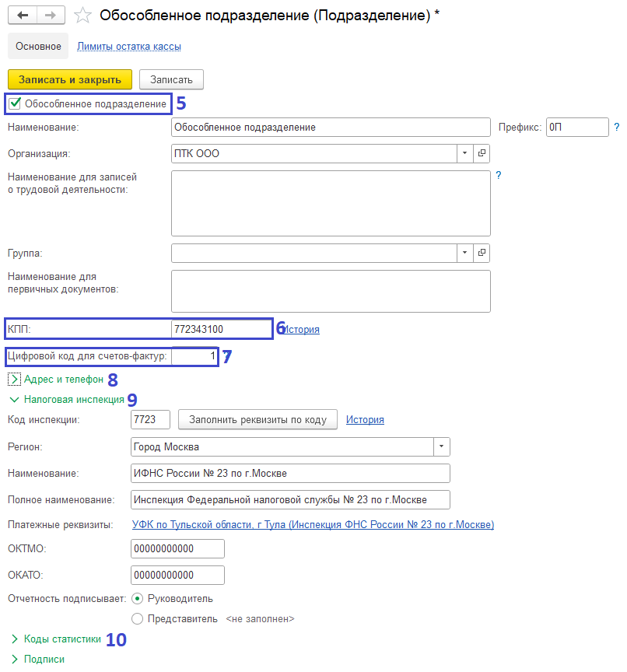Open the Организация record with its open button
This screenshot has height=672, width=627.
(482, 153)
